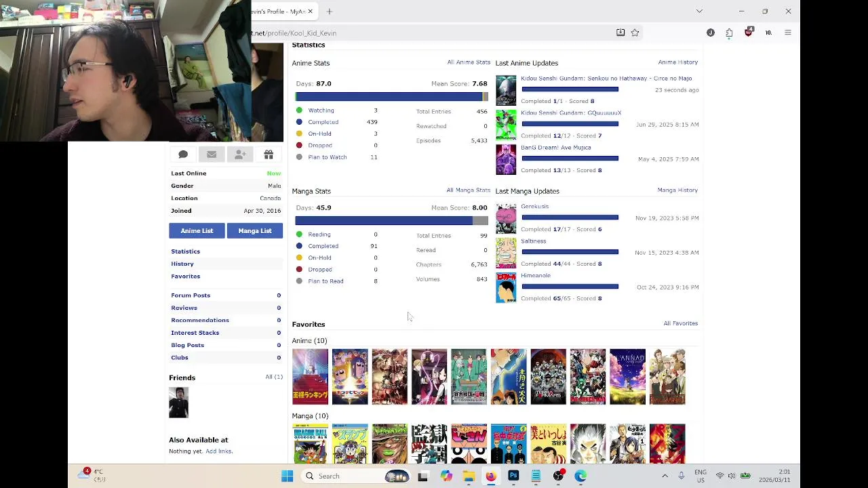Close the MyAnimeList profile tab
This screenshot has height=488, width=868.
311,12
